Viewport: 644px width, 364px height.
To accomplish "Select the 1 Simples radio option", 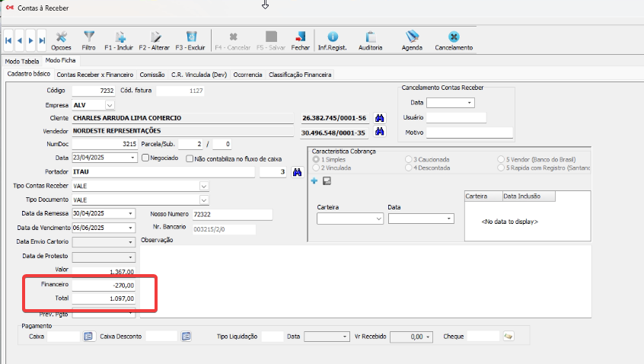I will (x=317, y=159).
